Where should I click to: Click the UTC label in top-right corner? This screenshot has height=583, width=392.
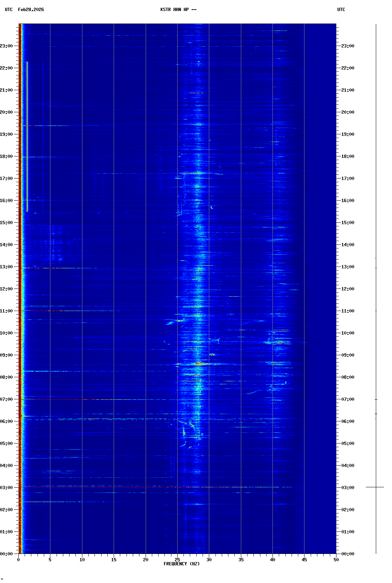(341, 10)
